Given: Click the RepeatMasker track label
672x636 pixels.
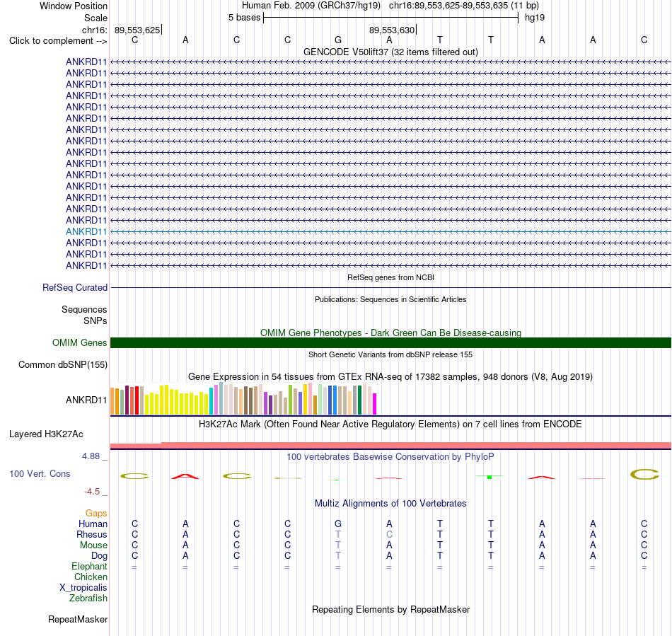Looking at the screenshot, I should point(78,619).
